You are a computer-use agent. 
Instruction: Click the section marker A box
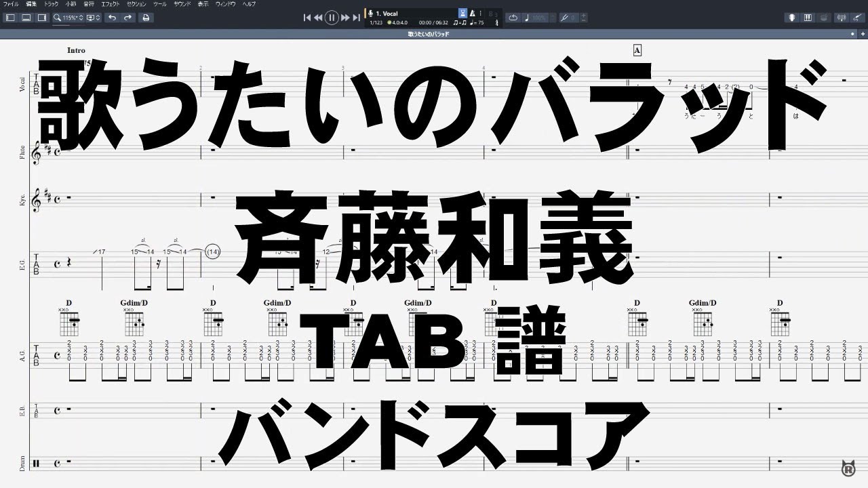pyautogui.click(x=637, y=50)
